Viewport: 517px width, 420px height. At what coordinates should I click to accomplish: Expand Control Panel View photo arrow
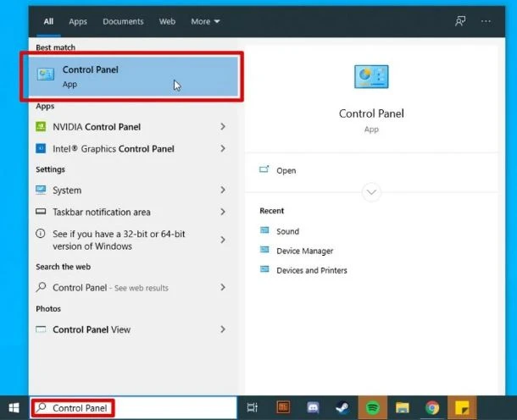[223, 329]
